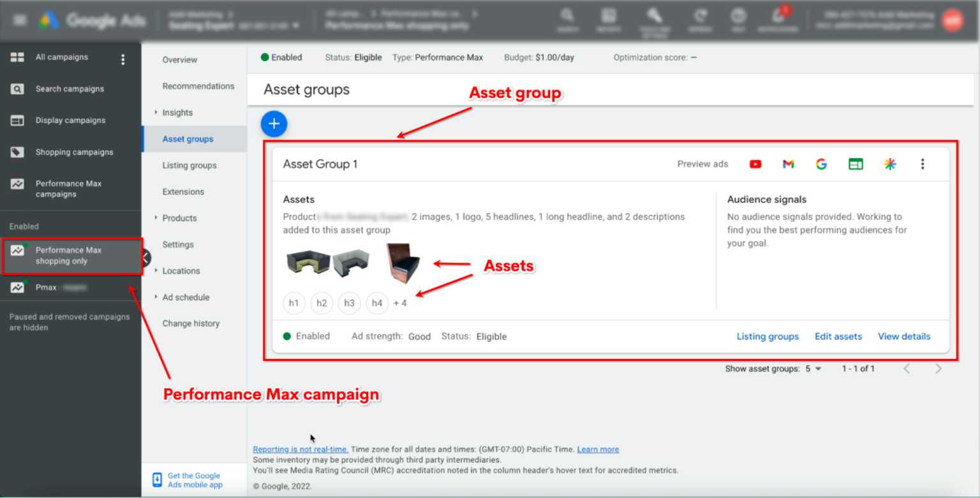Open the Change history page

tap(190, 323)
